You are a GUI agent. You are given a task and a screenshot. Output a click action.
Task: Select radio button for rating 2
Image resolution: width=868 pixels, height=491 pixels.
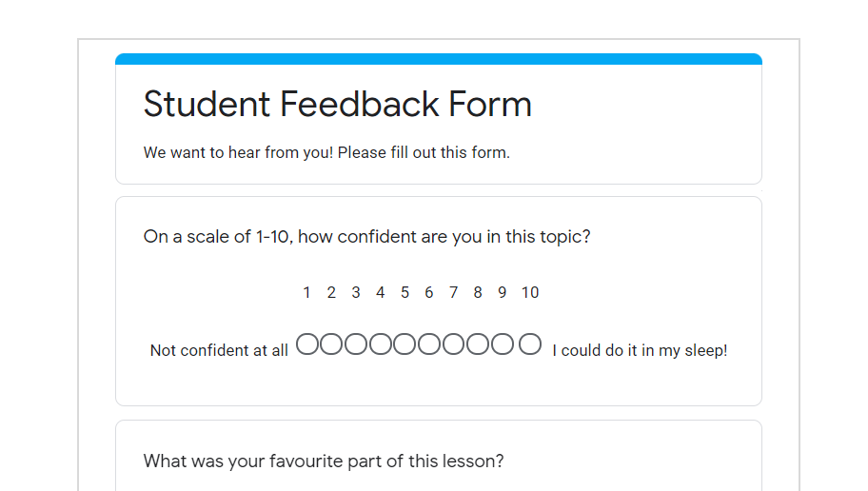click(331, 344)
